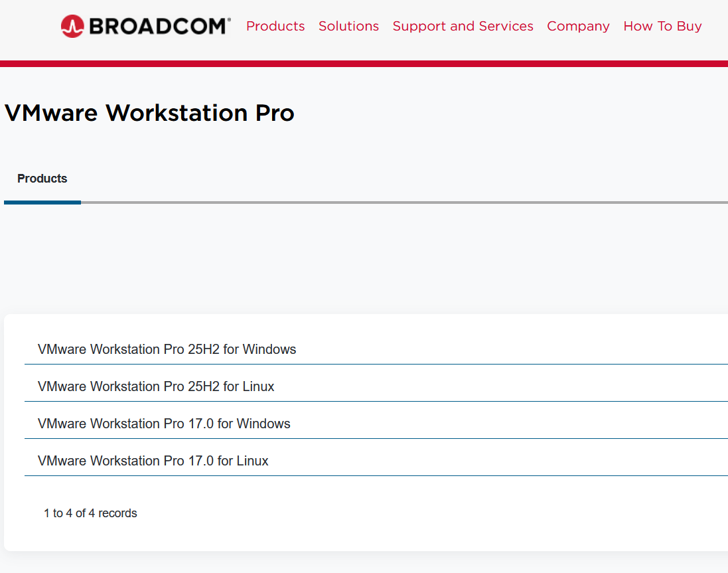
Task: Click the red divider bar under the header
Action: pos(364,64)
